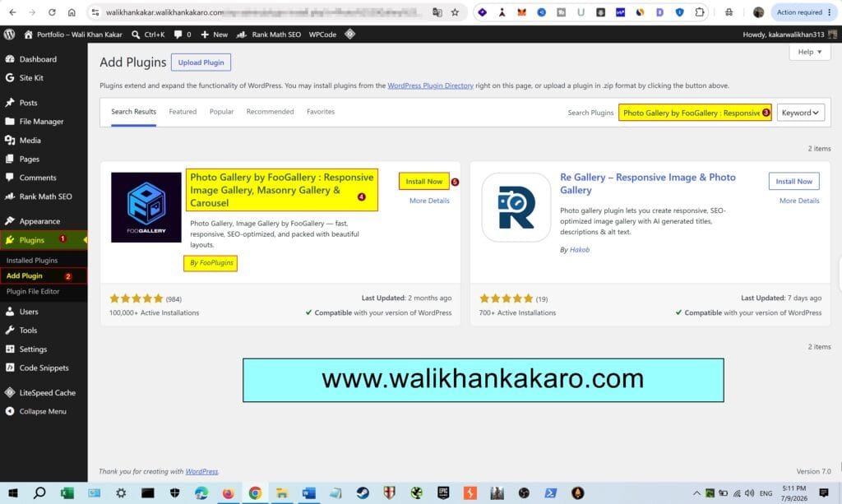842x504 pixels.
Task: Focus the Search Plugins input field
Action: click(x=694, y=113)
